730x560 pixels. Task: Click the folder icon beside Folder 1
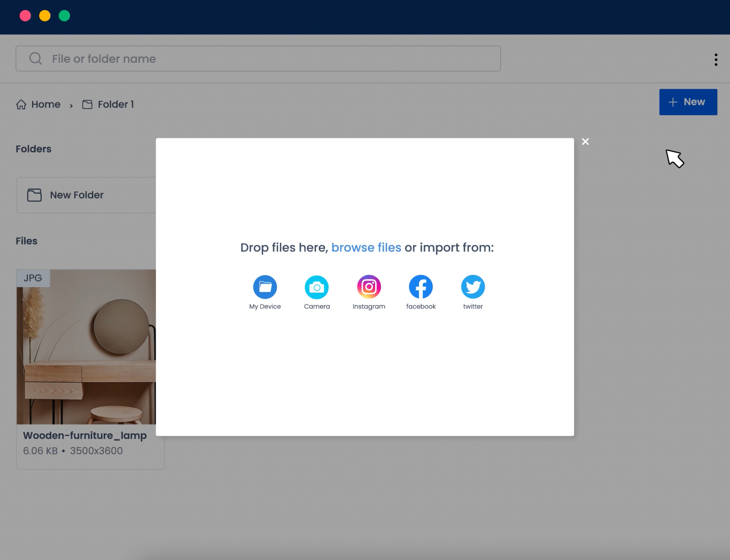[87, 104]
